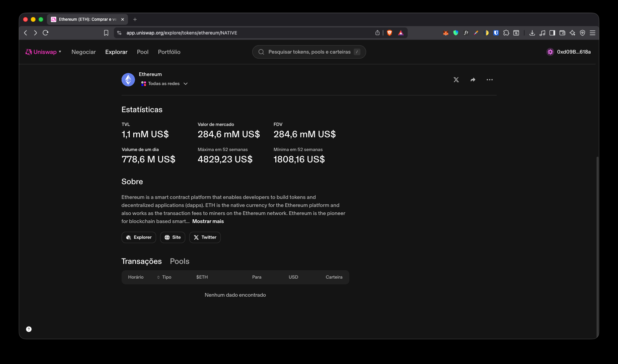This screenshot has height=364, width=618.
Task: Go to the Explorar section
Action: pyautogui.click(x=116, y=52)
